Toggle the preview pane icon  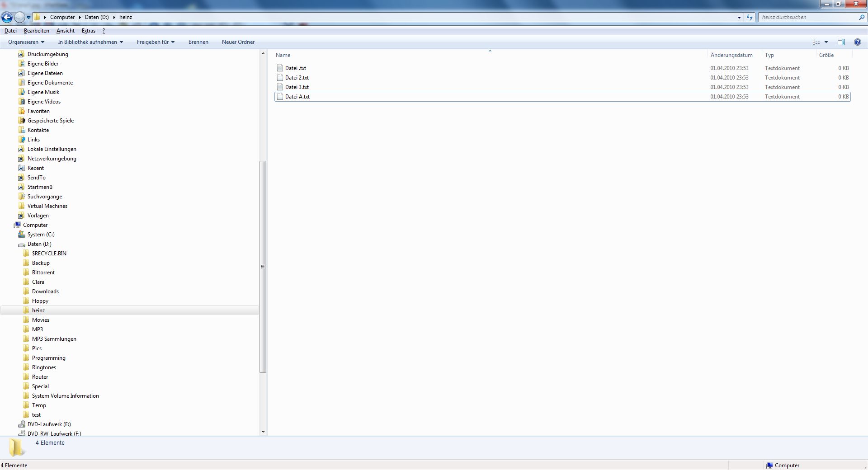point(841,42)
